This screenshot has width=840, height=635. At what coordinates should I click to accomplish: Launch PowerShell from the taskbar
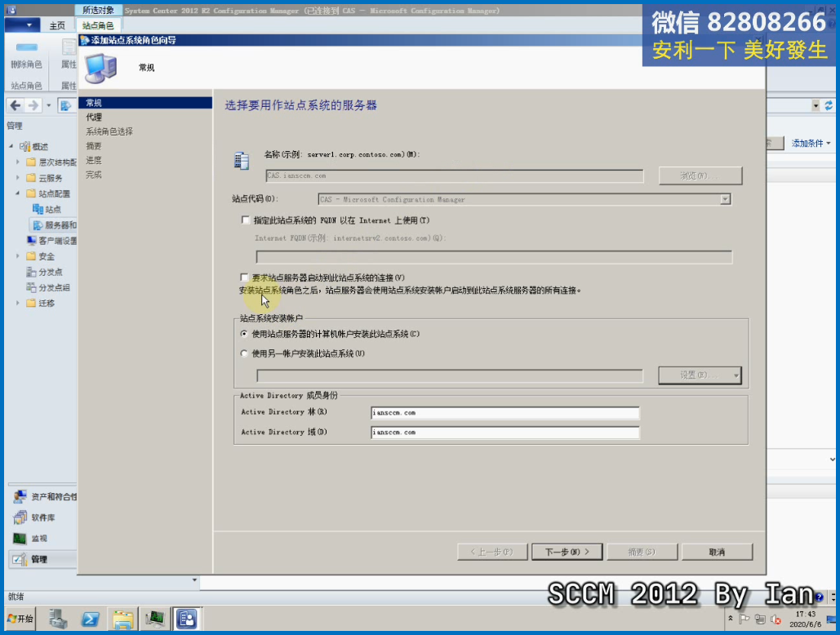coord(90,619)
